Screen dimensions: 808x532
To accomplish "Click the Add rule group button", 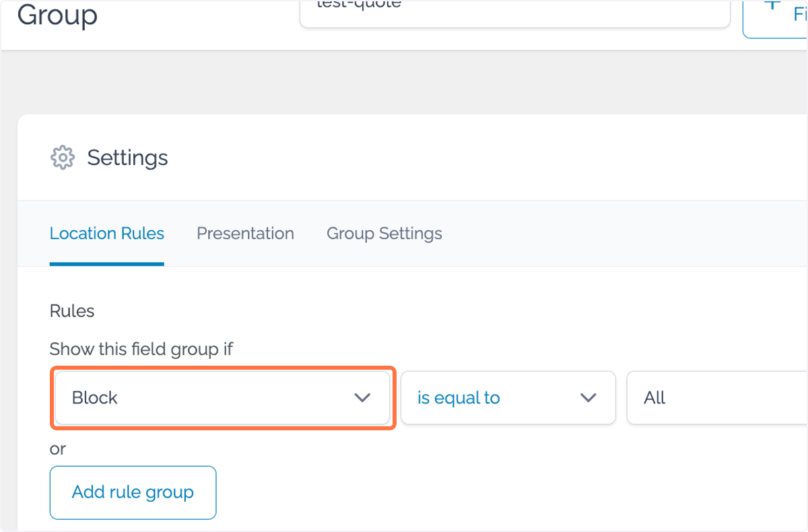I will 133,492.
